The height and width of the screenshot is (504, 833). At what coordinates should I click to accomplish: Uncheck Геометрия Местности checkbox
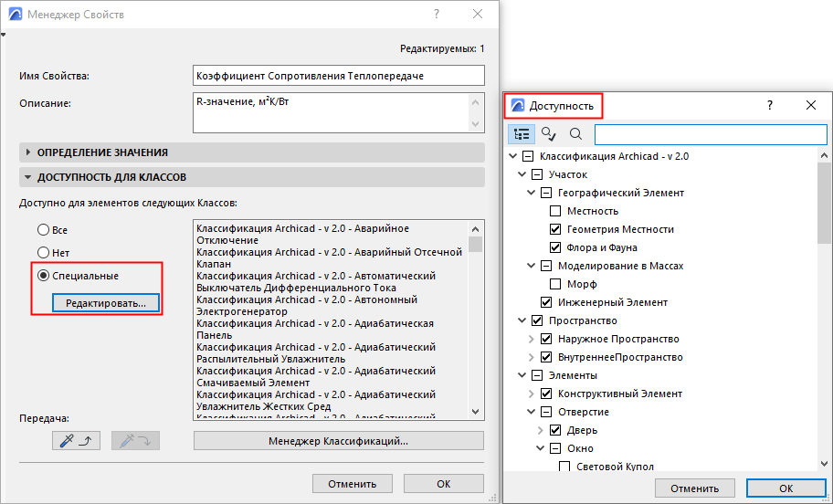(555, 229)
